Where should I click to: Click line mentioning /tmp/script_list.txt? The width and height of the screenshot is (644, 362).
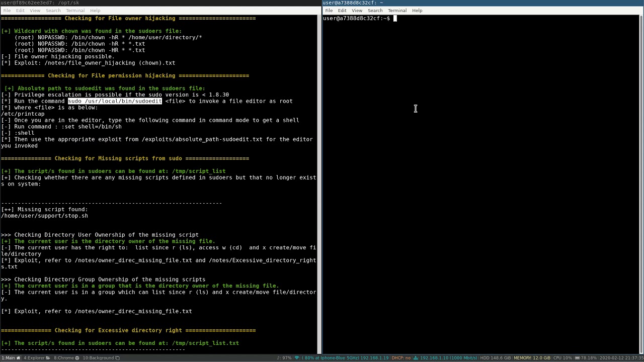(120, 343)
